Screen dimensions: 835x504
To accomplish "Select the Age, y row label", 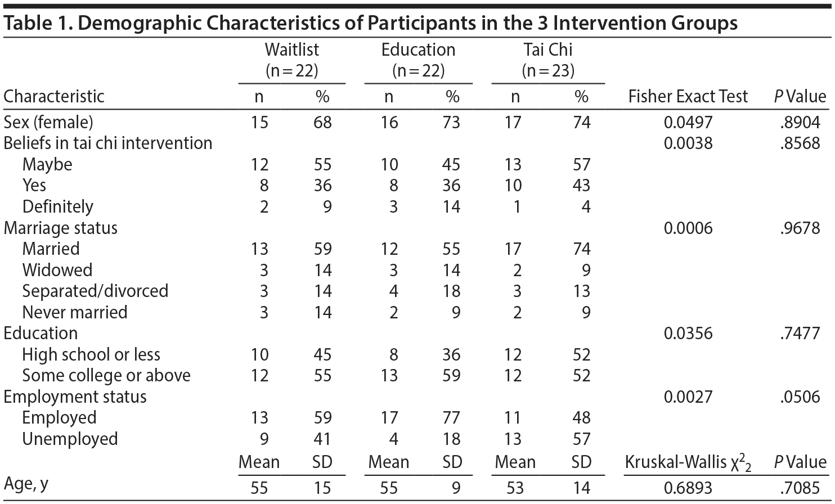I will coord(26,484).
